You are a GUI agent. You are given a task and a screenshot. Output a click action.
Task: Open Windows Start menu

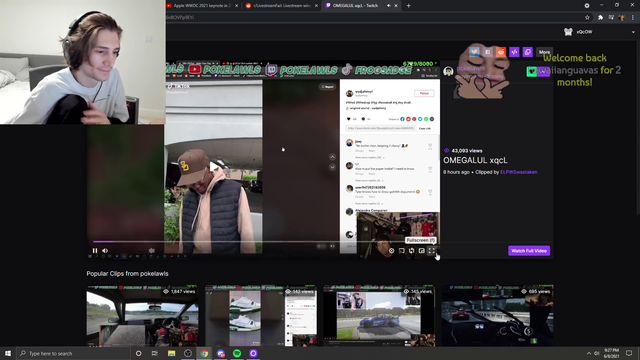8,353
